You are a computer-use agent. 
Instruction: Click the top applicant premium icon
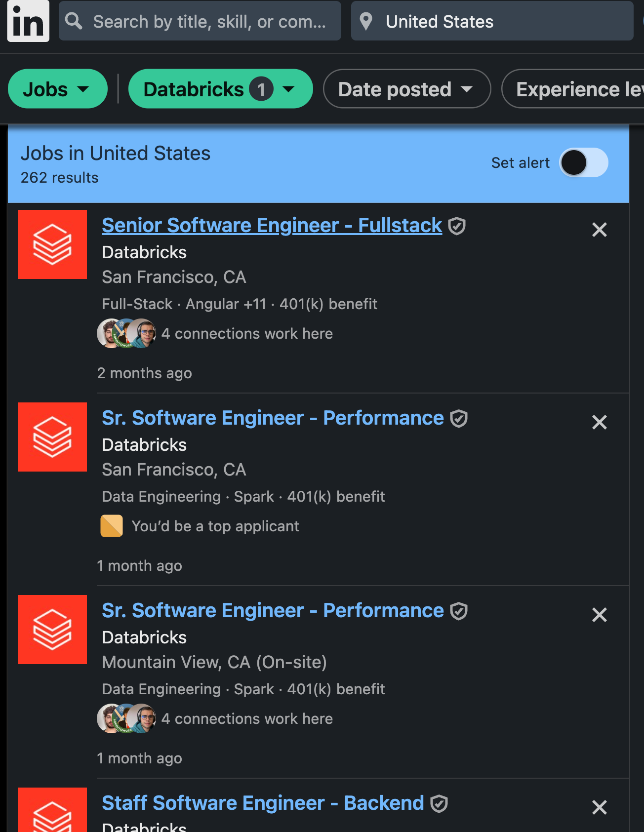click(x=112, y=526)
